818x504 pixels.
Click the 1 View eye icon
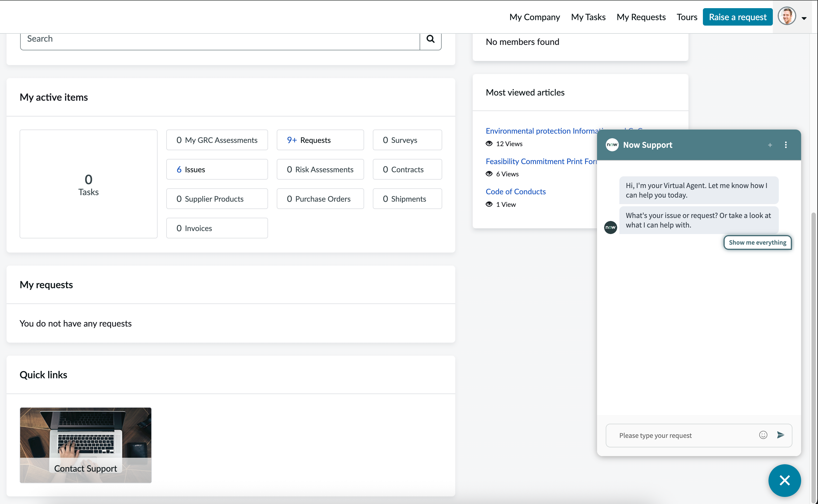pos(489,204)
